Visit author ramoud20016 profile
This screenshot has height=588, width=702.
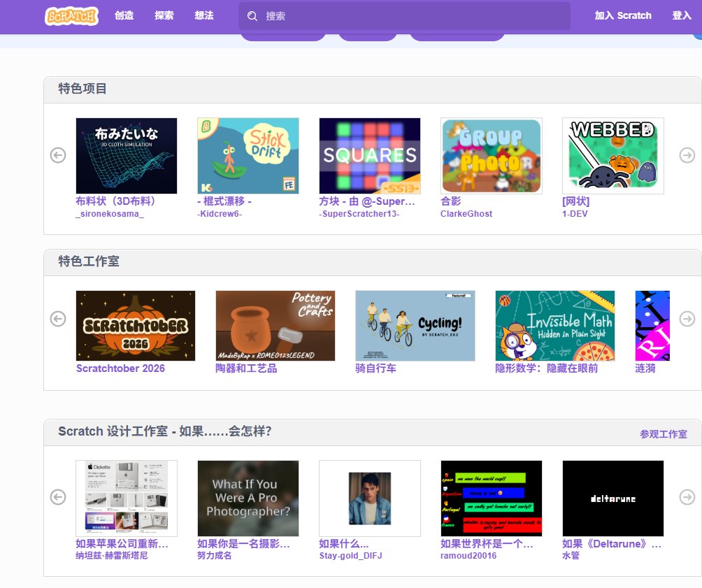click(468, 556)
